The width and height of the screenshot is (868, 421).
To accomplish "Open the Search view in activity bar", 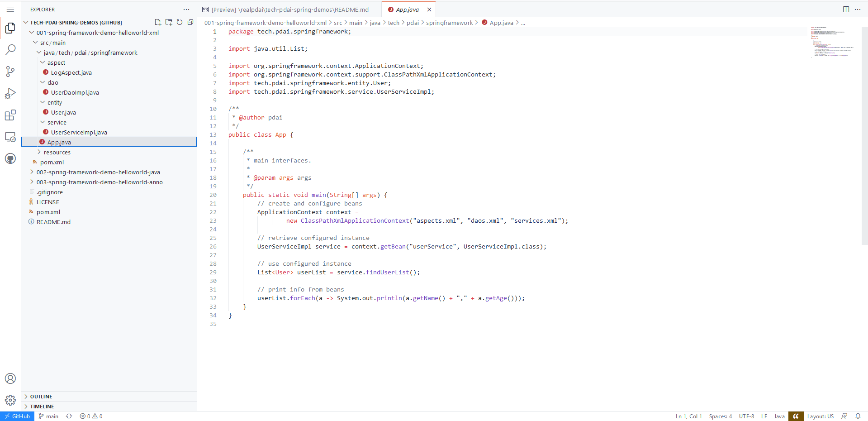I will 10,49.
